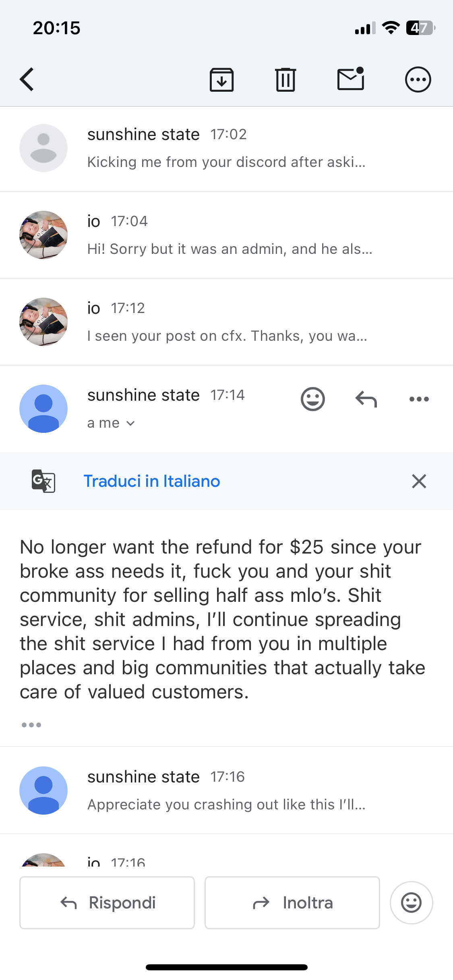Tap "Traduci in Italiano" link
The height and width of the screenshot is (980, 453).
[x=152, y=481]
